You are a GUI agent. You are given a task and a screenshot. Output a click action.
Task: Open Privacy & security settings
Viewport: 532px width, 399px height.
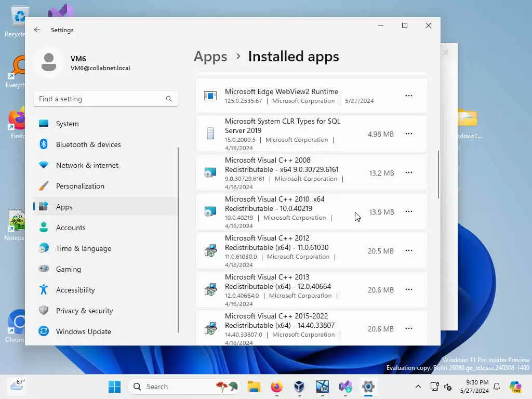105,311
